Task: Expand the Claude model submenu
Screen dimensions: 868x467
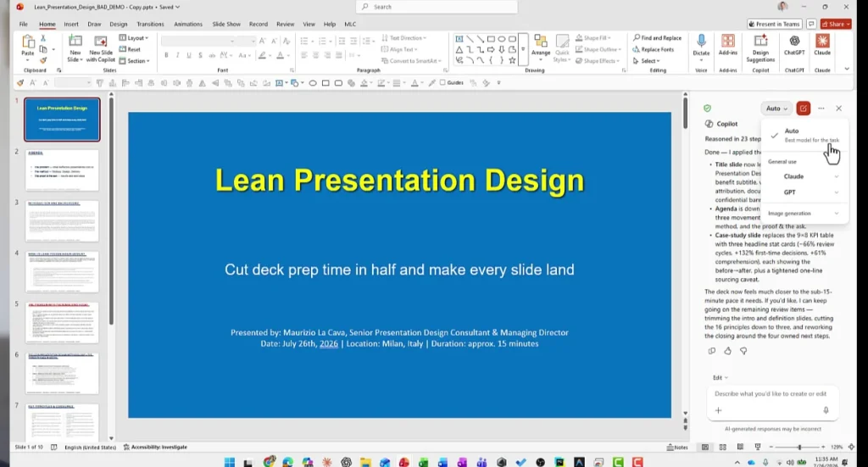Action: click(805, 176)
